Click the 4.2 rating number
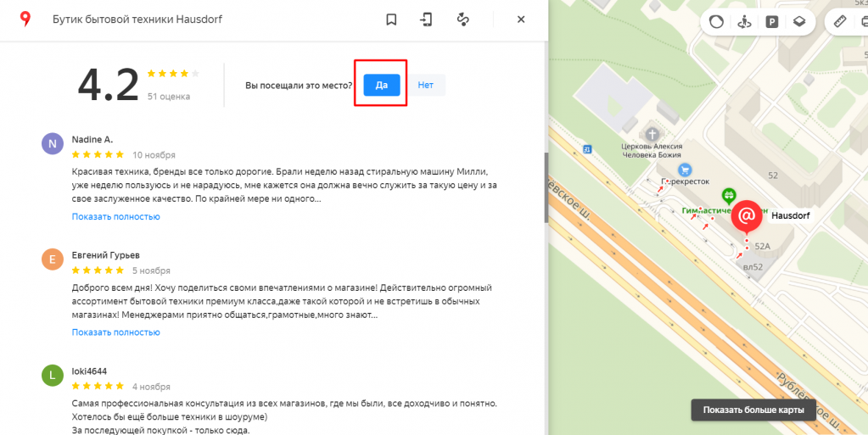Screen dimensions: 868x435 pyautogui.click(x=109, y=85)
